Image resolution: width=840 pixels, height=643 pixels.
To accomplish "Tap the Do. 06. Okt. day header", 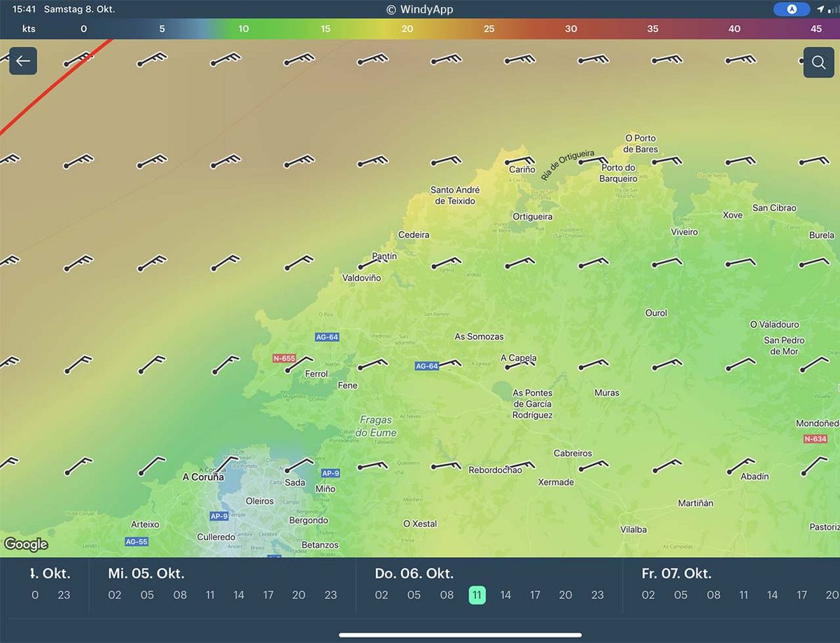I will pos(414,574).
